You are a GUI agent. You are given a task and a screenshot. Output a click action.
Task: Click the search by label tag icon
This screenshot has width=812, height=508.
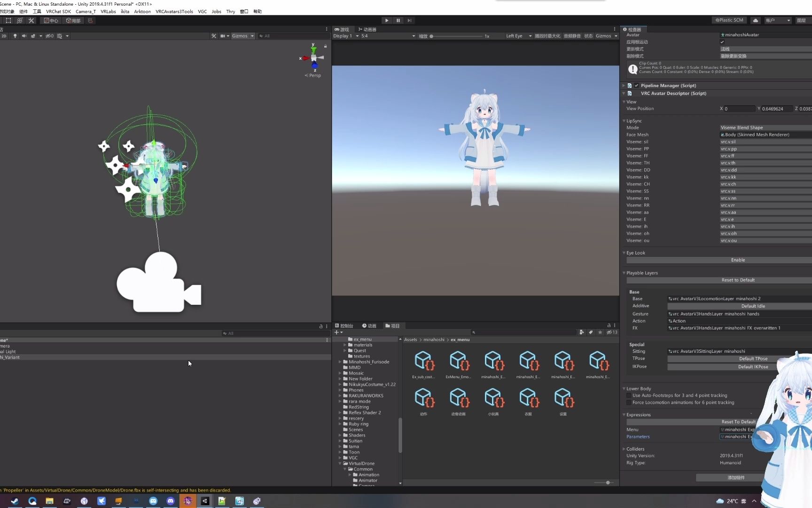(x=591, y=333)
